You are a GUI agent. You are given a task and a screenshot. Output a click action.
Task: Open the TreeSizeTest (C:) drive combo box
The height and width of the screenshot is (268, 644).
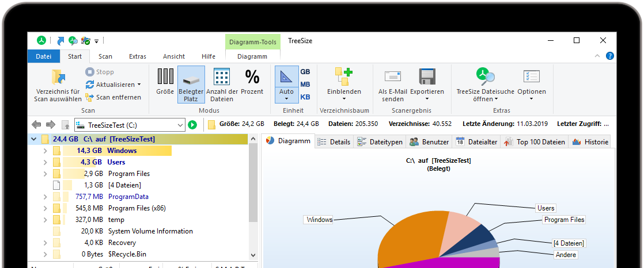130,125
